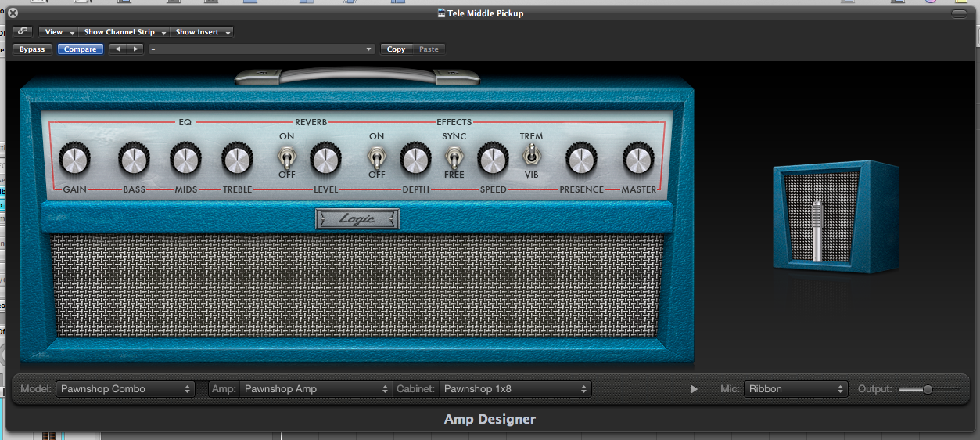Screen dimensions: 980x440
Task: Click the Reverb Level knob
Action: point(325,160)
